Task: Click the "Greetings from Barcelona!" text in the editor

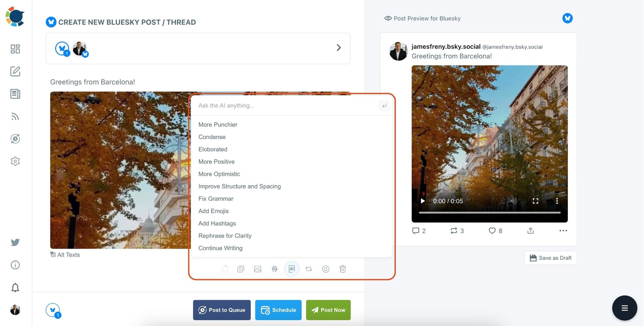Action: point(93,82)
